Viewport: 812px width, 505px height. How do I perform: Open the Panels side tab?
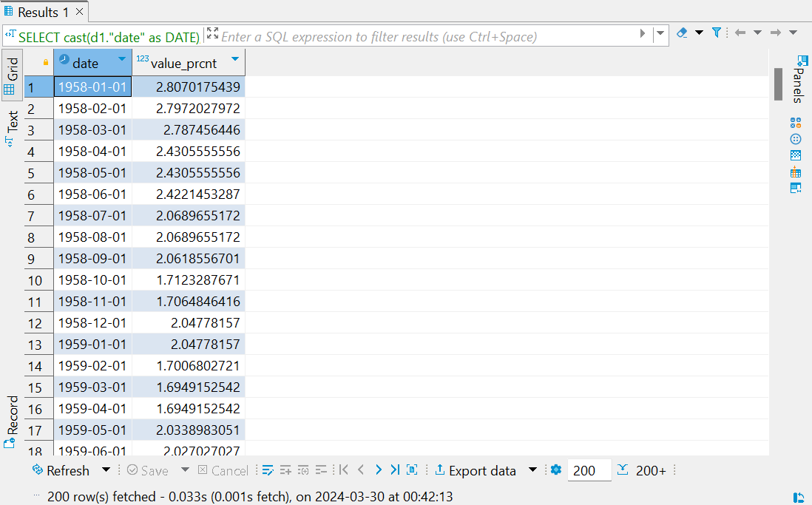tap(798, 80)
